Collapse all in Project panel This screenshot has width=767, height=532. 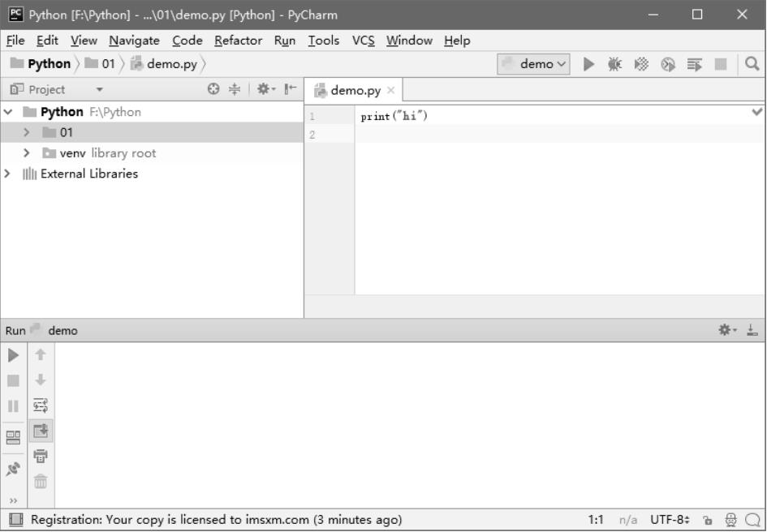pos(235,89)
